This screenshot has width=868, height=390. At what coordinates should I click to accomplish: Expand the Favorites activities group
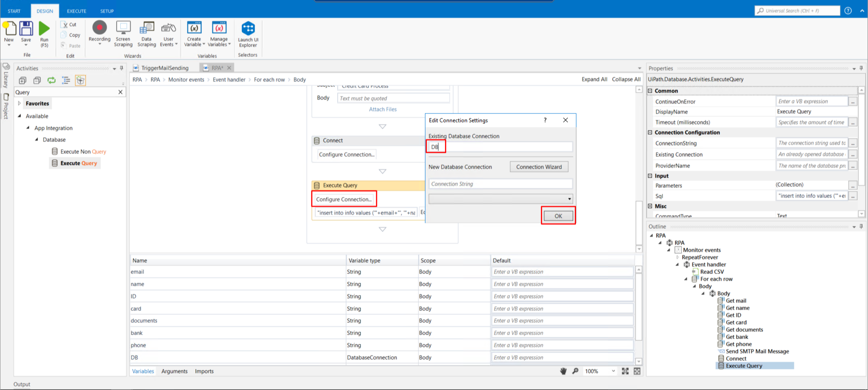point(19,103)
